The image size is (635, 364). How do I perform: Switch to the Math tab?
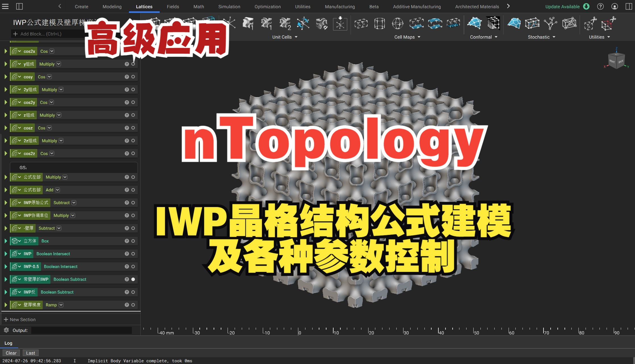coord(199,7)
